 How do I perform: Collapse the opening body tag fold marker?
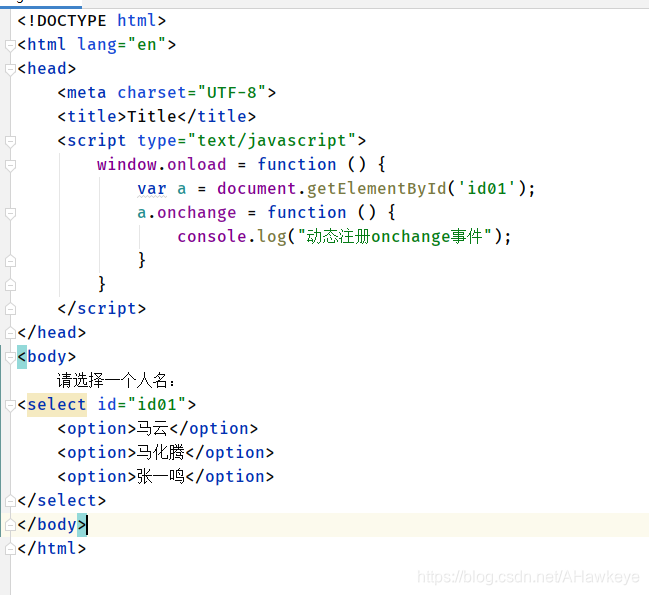coord(10,357)
